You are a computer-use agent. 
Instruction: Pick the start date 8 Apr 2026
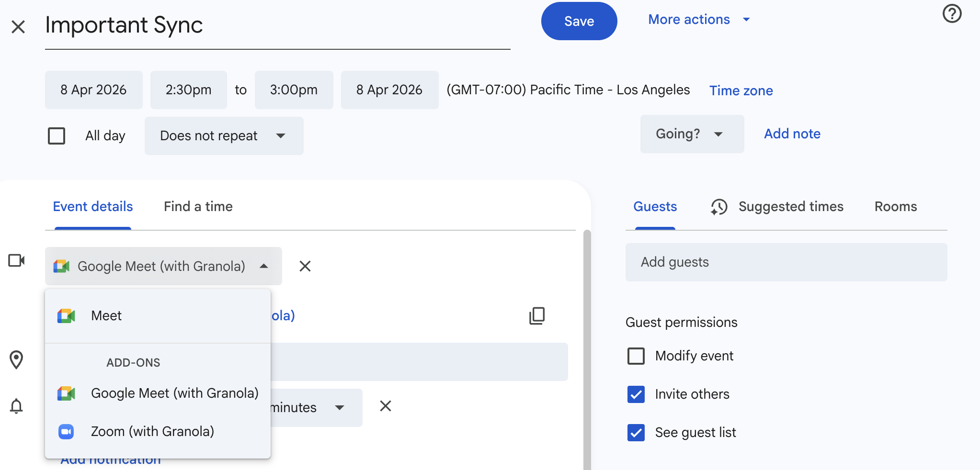(94, 90)
